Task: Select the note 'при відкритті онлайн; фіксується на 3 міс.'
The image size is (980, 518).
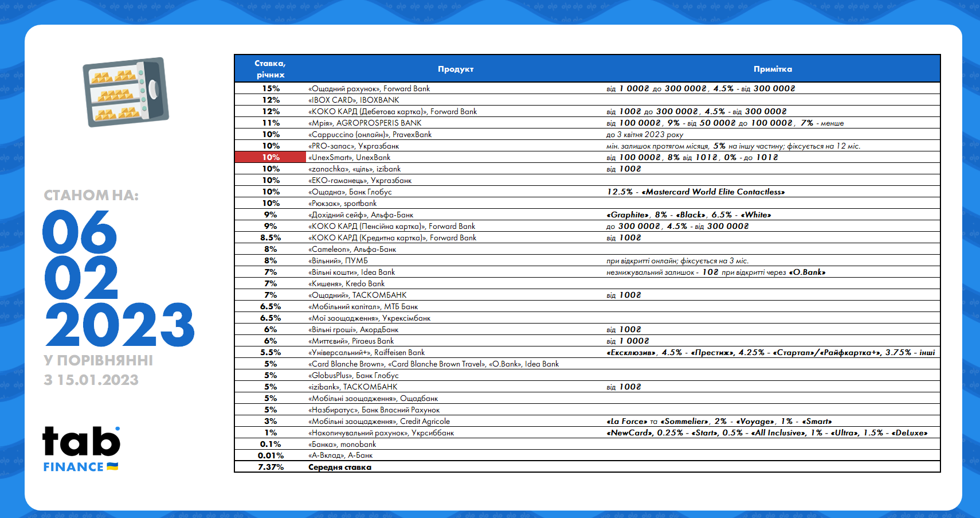Action: (677, 260)
